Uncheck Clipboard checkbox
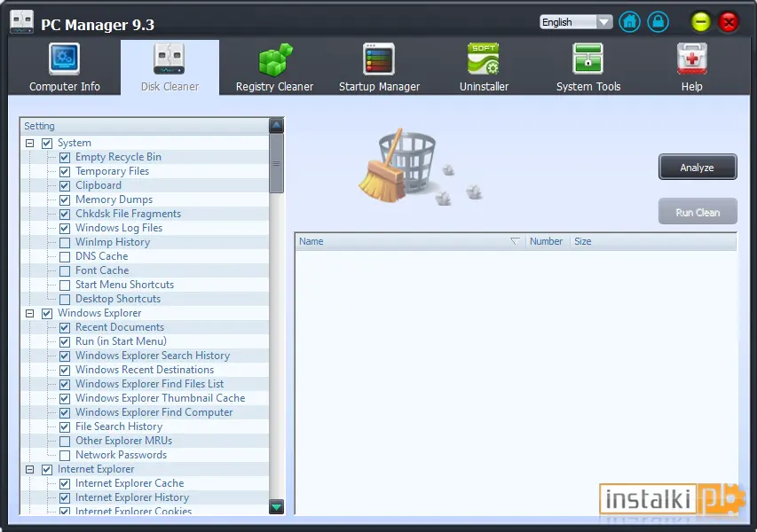Viewport: 757px width, 532px height. click(x=65, y=185)
